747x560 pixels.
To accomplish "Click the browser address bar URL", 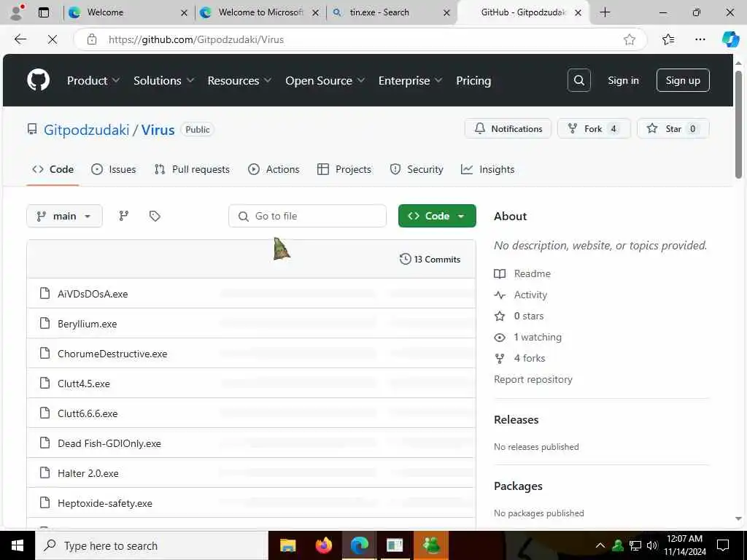I will 196,39.
